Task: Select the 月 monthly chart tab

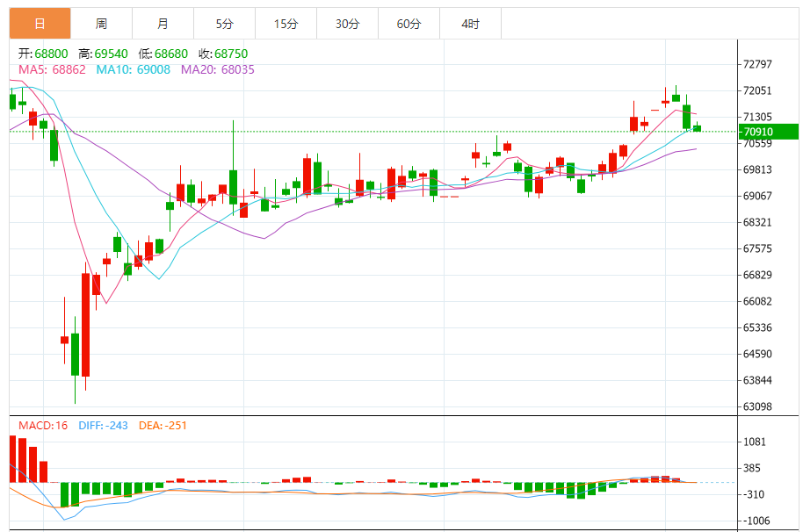Action: (x=163, y=24)
